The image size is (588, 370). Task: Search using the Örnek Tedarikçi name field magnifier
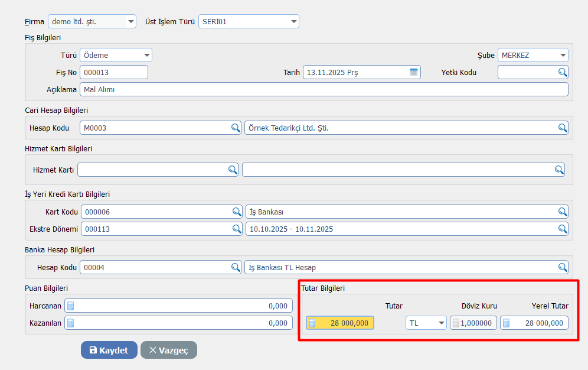pyautogui.click(x=563, y=128)
